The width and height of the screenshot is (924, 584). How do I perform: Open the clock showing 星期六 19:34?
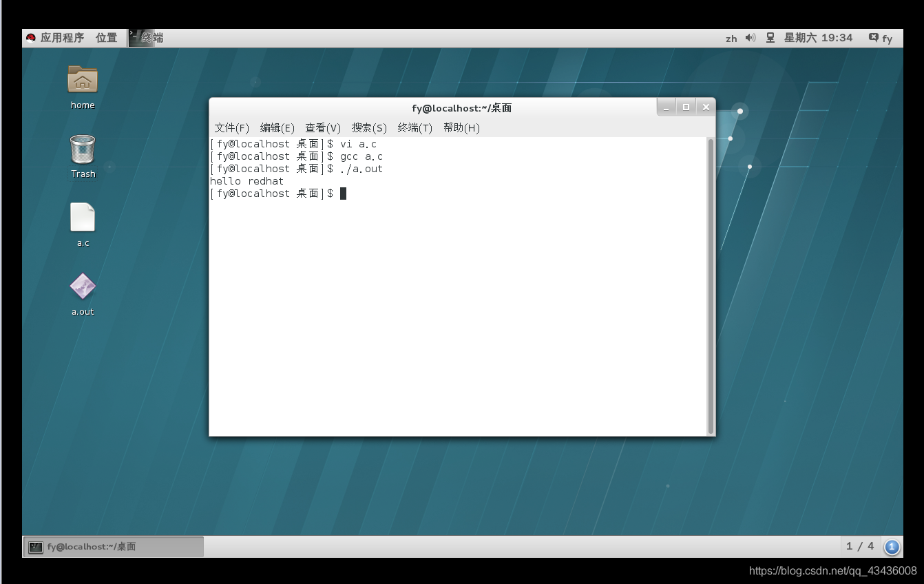pyautogui.click(x=819, y=38)
